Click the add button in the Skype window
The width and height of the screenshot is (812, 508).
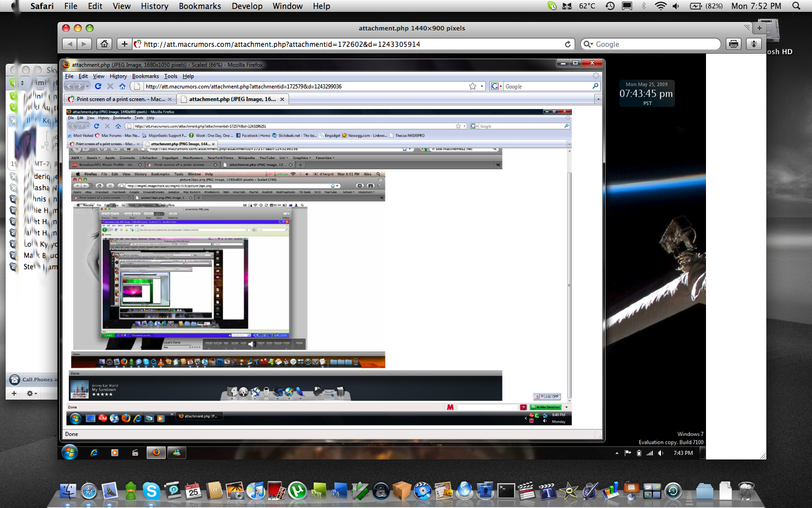[14, 393]
